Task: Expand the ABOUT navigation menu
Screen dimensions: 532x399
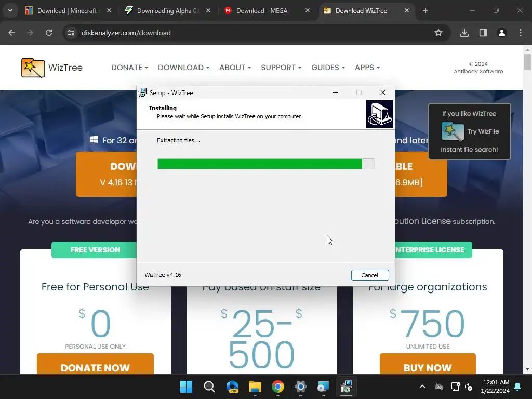Action: click(x=235, y=68)
